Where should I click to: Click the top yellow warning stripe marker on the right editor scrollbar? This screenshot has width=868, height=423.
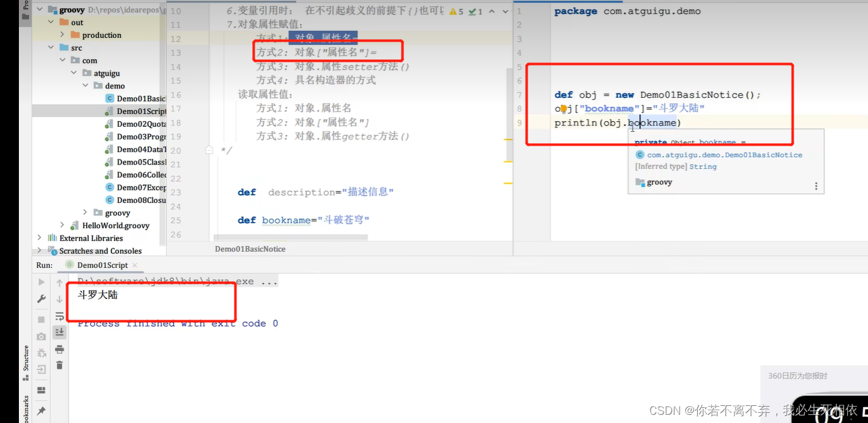[508, 138]
